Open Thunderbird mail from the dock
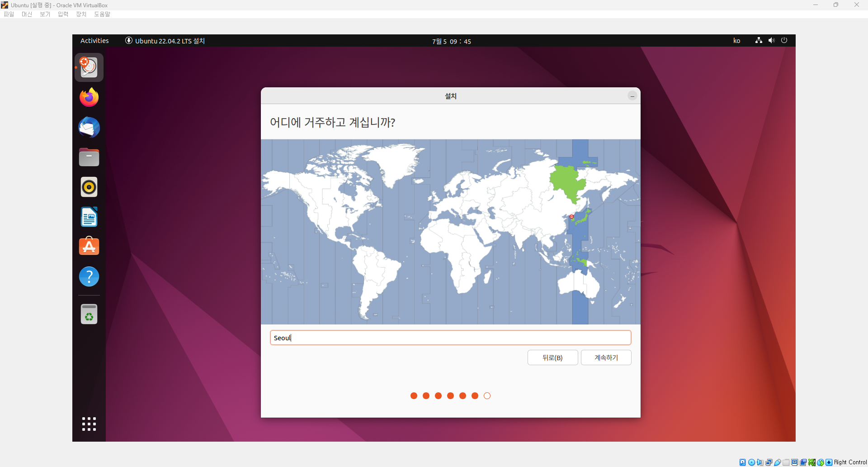868x467 pixels. coord(89,127)
